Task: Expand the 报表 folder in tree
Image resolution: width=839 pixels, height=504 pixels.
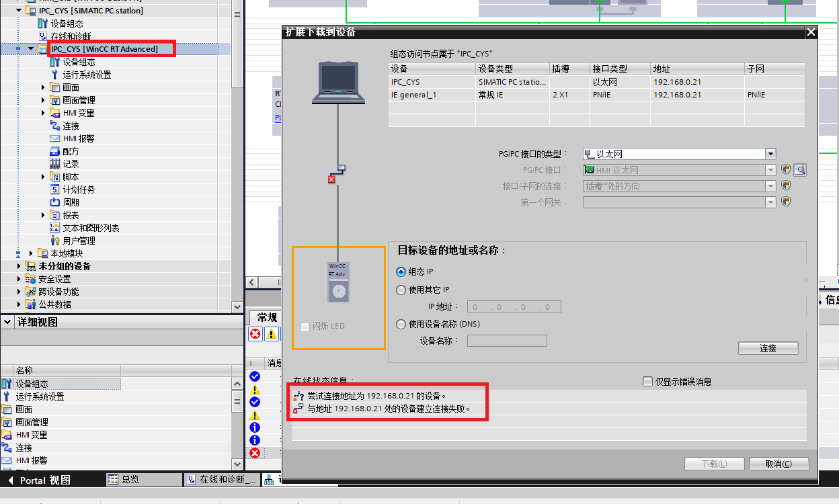Action: pos(44,215)
